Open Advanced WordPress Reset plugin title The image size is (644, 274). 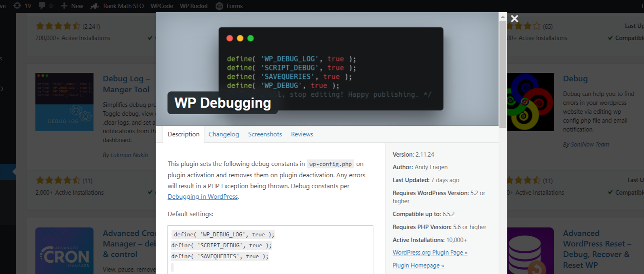tap(597, 249)
